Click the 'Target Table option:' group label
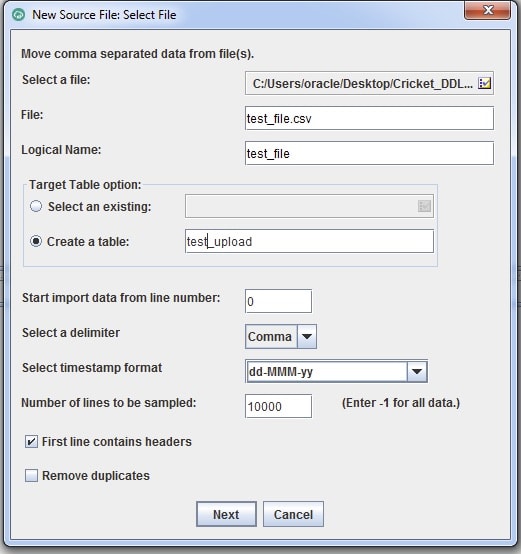 tap(85, 184)
